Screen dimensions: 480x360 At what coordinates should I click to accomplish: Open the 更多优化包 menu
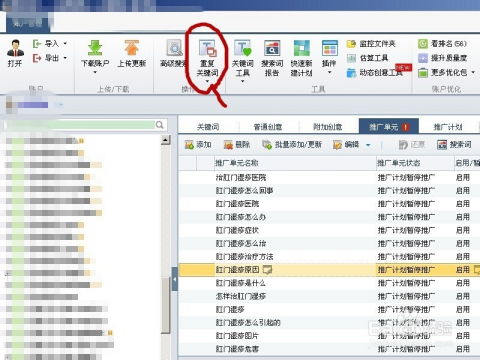447,72
